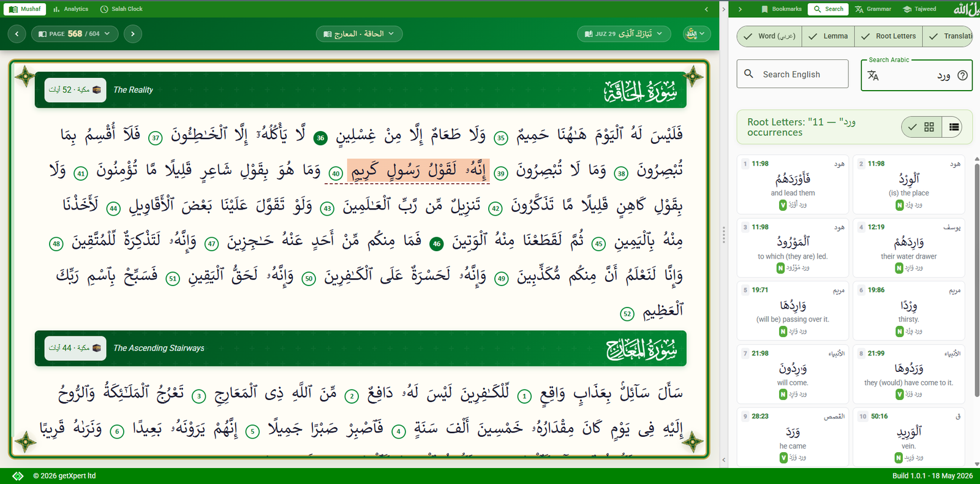Collapse left pane chevron near toolbar
980x484 pixels.
[706, 9]
